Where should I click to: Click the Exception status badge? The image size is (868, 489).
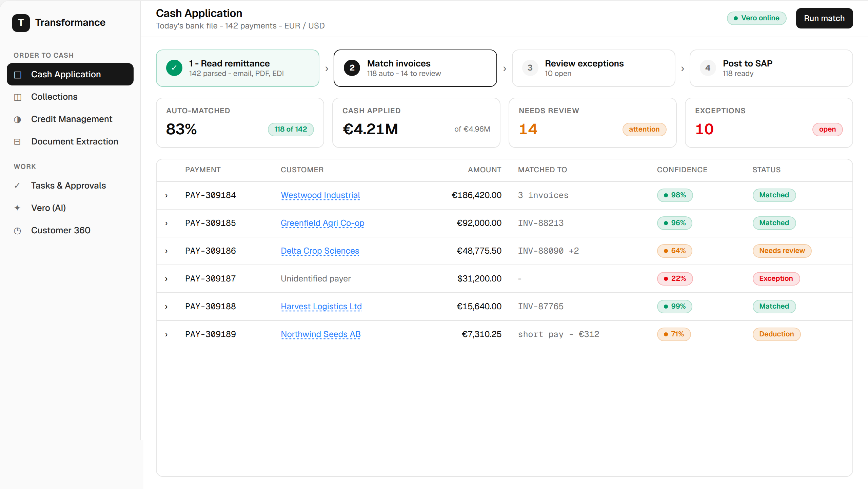click(776, 279)
